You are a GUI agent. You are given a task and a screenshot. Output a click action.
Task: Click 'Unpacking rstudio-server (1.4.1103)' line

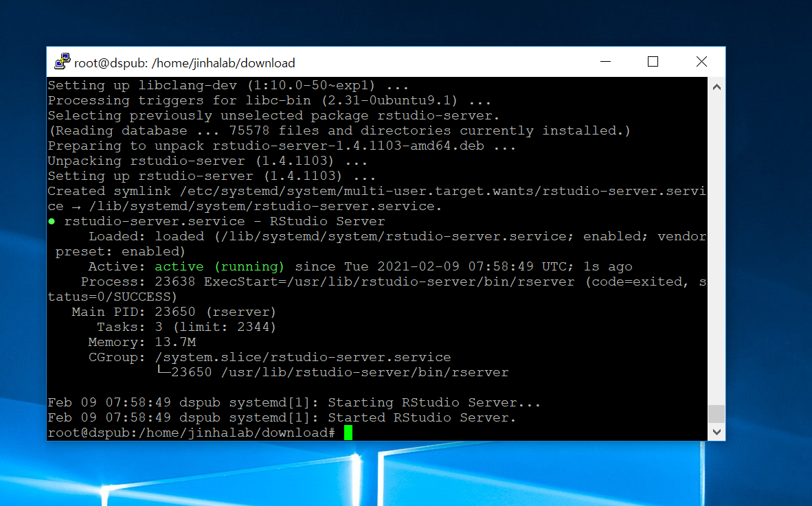click(207, 161)
